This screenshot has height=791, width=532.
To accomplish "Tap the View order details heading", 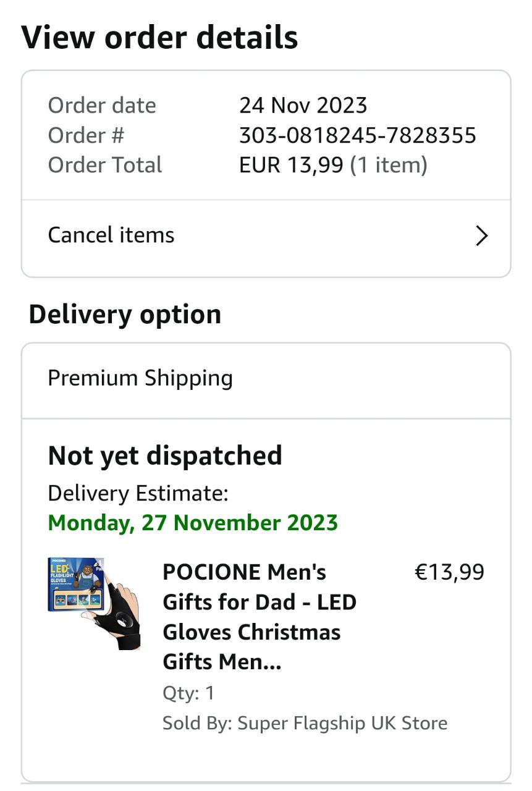I will [159, 38].
